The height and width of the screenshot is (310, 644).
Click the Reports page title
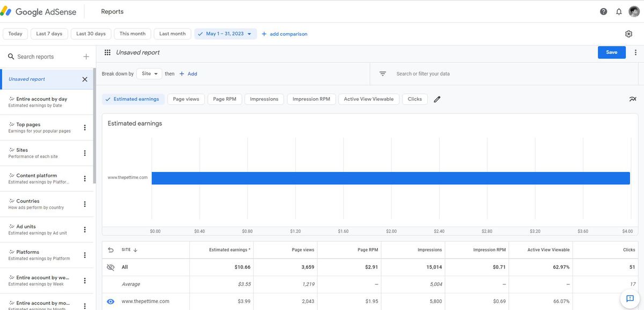(112, 11)
